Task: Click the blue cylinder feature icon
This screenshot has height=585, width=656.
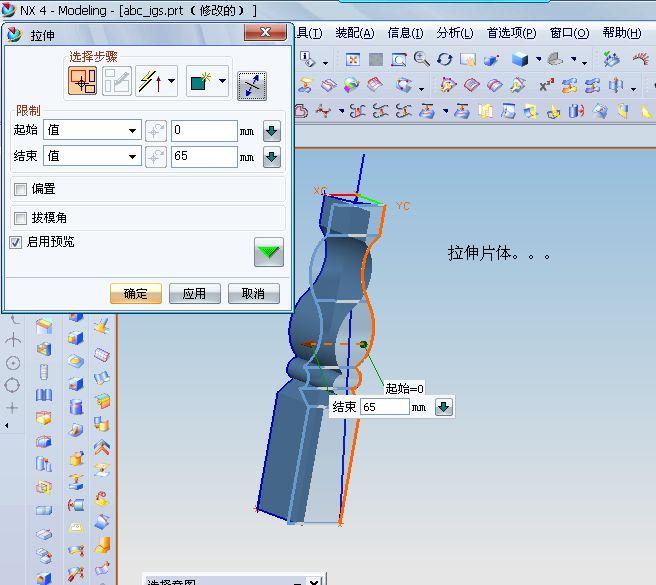Action: [x=76, y=407]
